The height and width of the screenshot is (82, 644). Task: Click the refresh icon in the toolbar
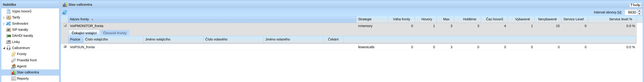tap(65, 12)
